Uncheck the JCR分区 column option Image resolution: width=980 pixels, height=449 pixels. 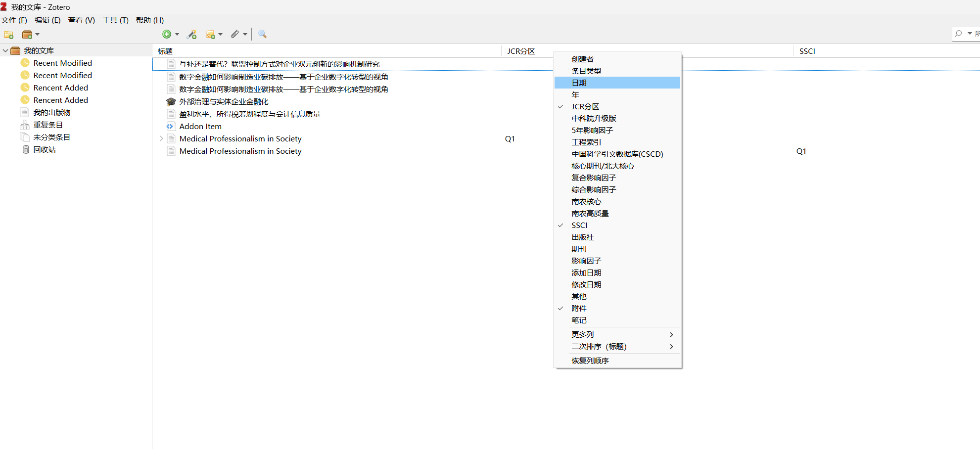[x=585, y=107]
